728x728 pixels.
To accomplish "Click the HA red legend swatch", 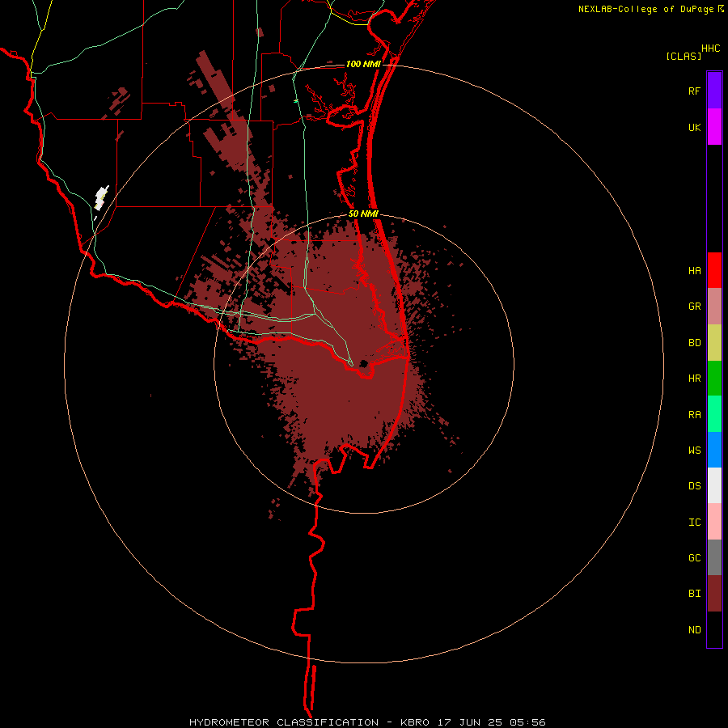I will pos(714,270).
